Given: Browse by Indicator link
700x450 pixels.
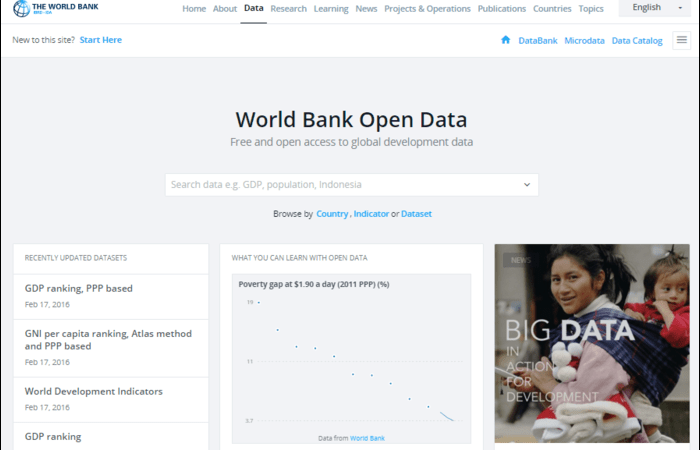Looking at the screenshot, I should click(371, 214).
